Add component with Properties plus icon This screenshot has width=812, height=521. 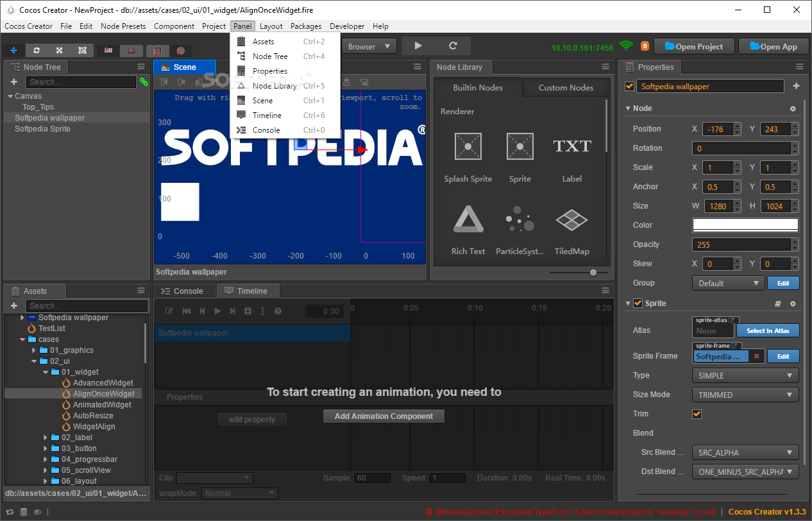click(x=796, y=86)
